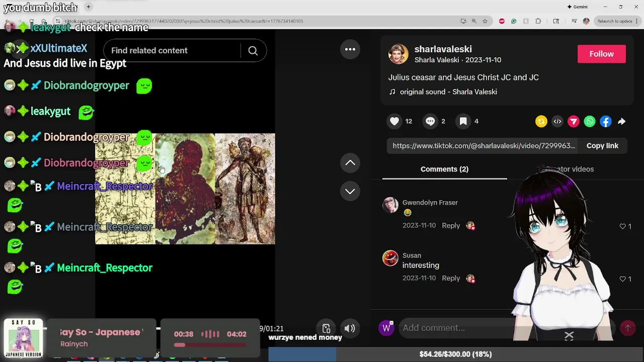Go to next video with down arrow
Screen dimensions: 644x362
[350, 191]
